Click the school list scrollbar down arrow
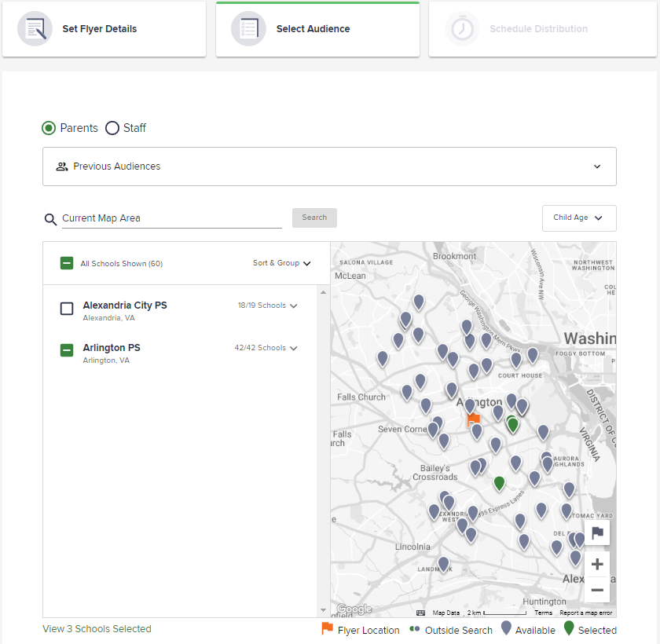This screenshot has height=644, width=660. [323, 610]
